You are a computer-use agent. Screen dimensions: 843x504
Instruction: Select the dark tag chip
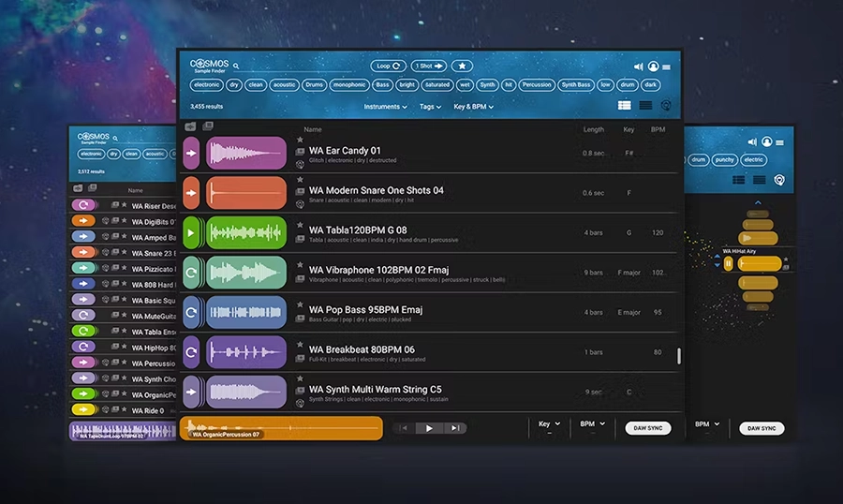tap(651, 85)
